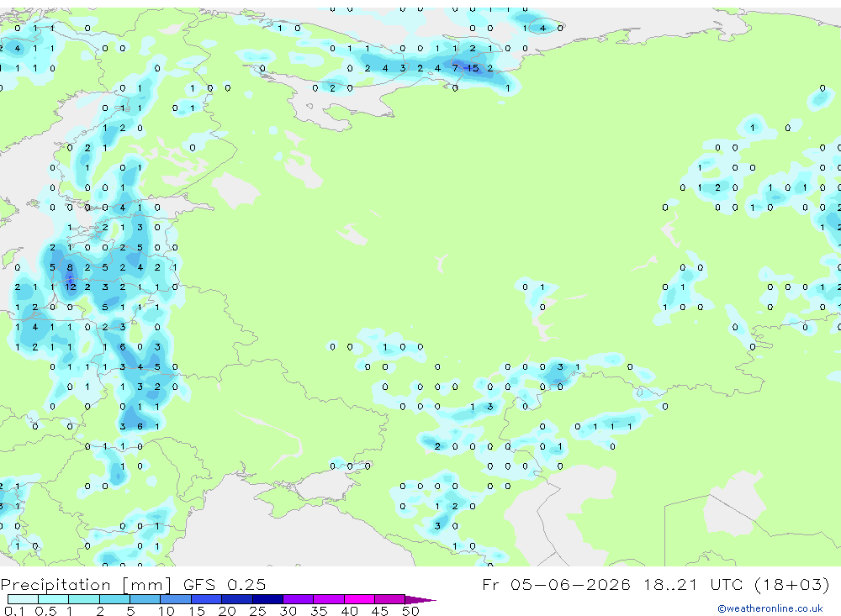Click the "8" value above the 12
Viewport: 841px width, 616px height.
(x=70, y=267)
